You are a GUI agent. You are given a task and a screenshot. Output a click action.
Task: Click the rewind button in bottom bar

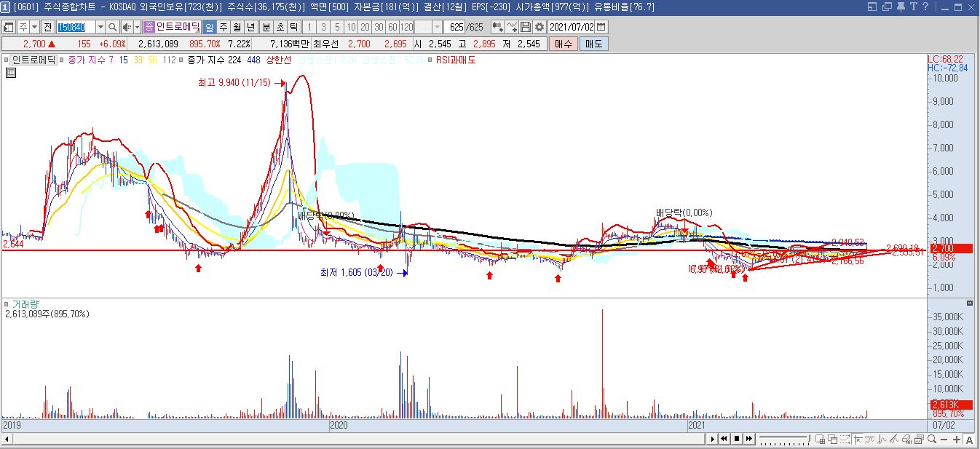pyautogui.click(x=724, y=439)
